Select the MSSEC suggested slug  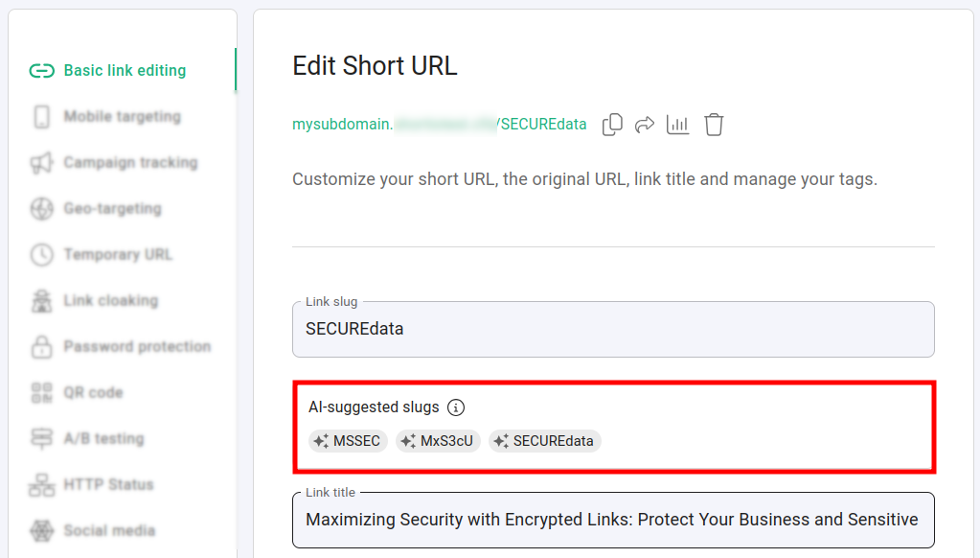pyautogui.click(x=347, y=441)
